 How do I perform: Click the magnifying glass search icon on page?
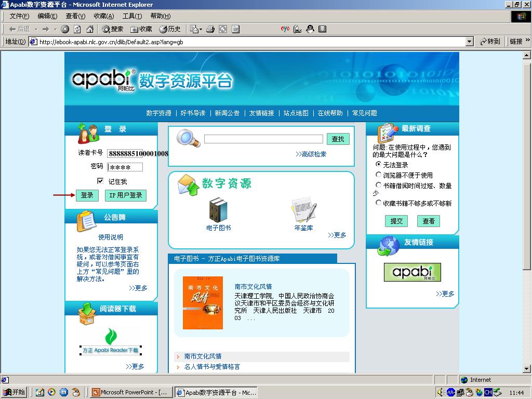coord(188,138)
